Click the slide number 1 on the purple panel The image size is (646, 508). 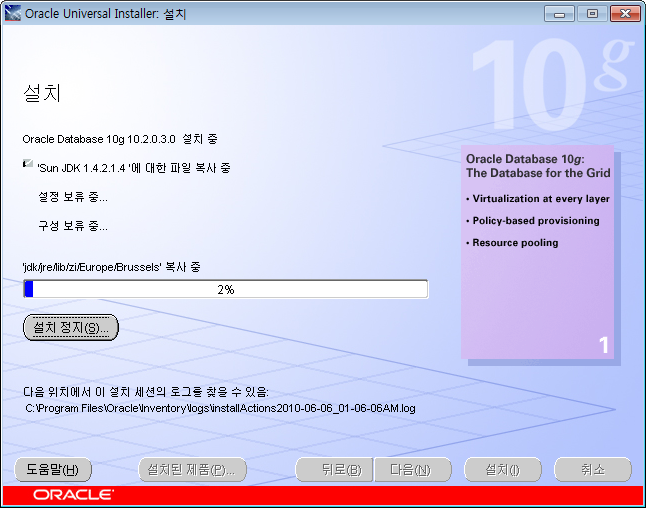click(604, 345)
